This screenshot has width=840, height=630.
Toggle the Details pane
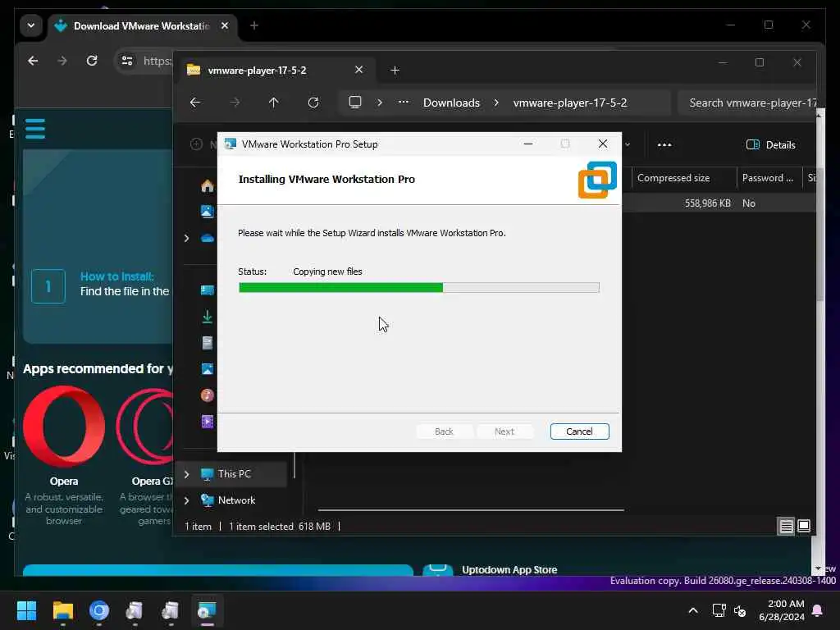[x=770, y=144]
